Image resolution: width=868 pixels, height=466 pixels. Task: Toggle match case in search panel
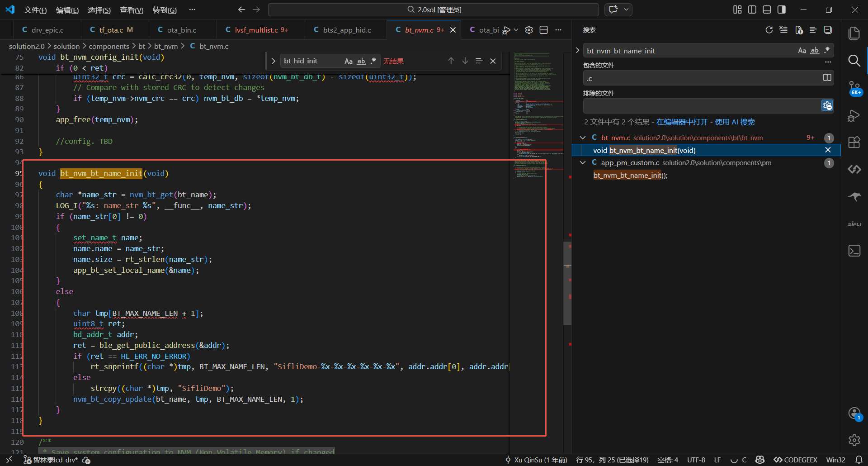click(x=802, y=51)
